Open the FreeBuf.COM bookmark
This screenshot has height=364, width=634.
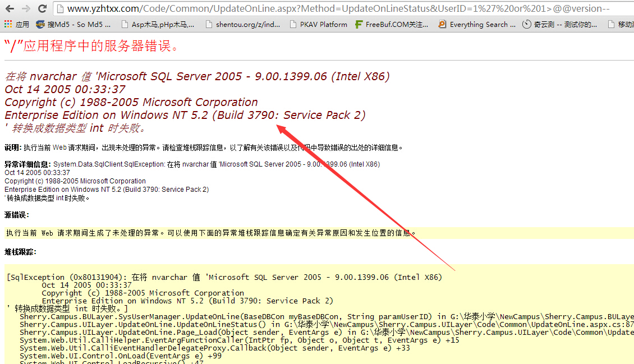click(392, 25)
